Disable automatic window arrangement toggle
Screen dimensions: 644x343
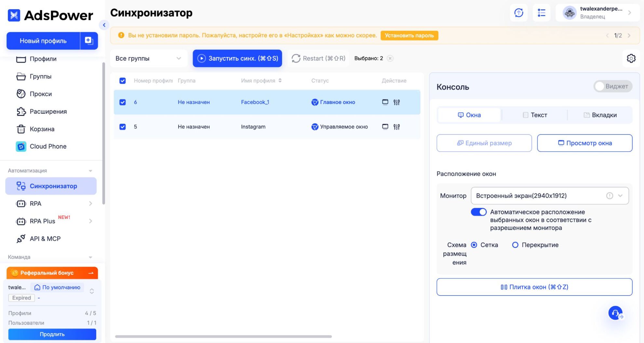tap(479, 212)
